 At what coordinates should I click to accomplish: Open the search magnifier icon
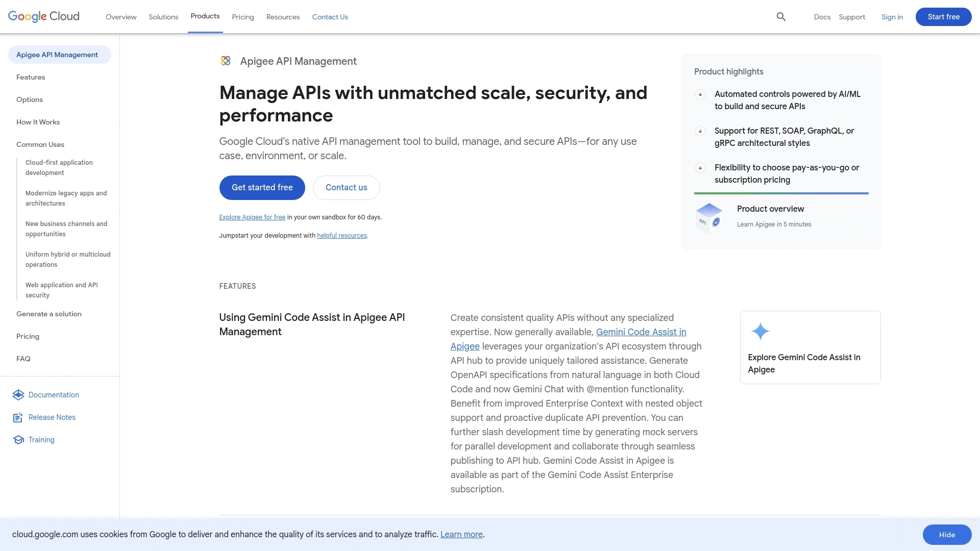pyautogui.click(x=781, y=17)
